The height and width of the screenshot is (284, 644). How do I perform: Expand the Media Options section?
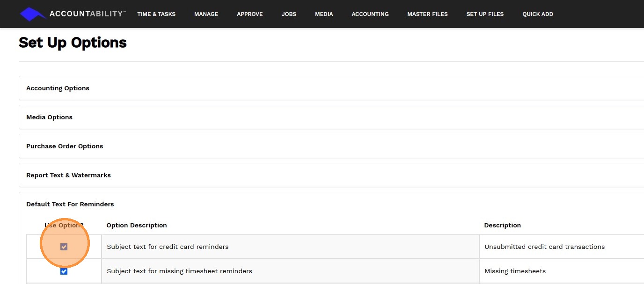49,117
